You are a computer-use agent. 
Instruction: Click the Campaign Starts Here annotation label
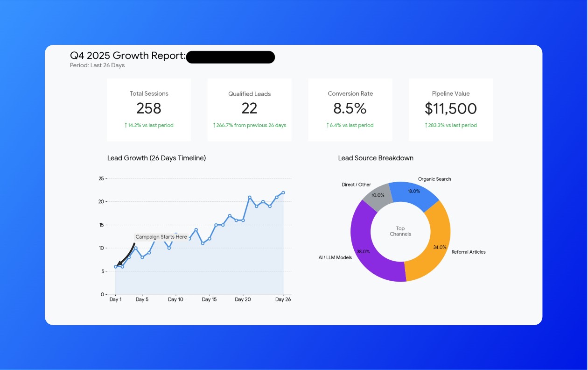[x=161, y=237]
